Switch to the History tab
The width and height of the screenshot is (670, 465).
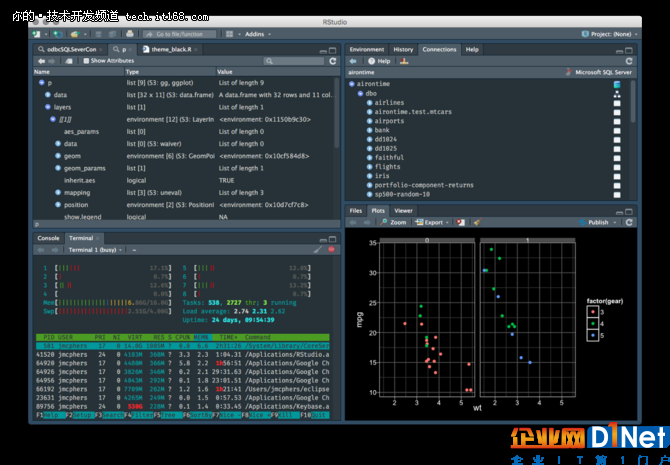coord(403,50)
